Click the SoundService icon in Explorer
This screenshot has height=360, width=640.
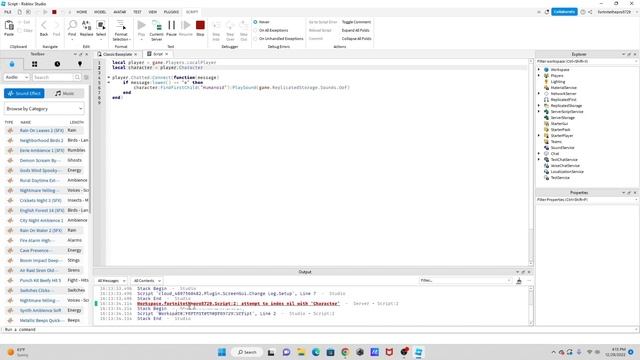(546, 148)
